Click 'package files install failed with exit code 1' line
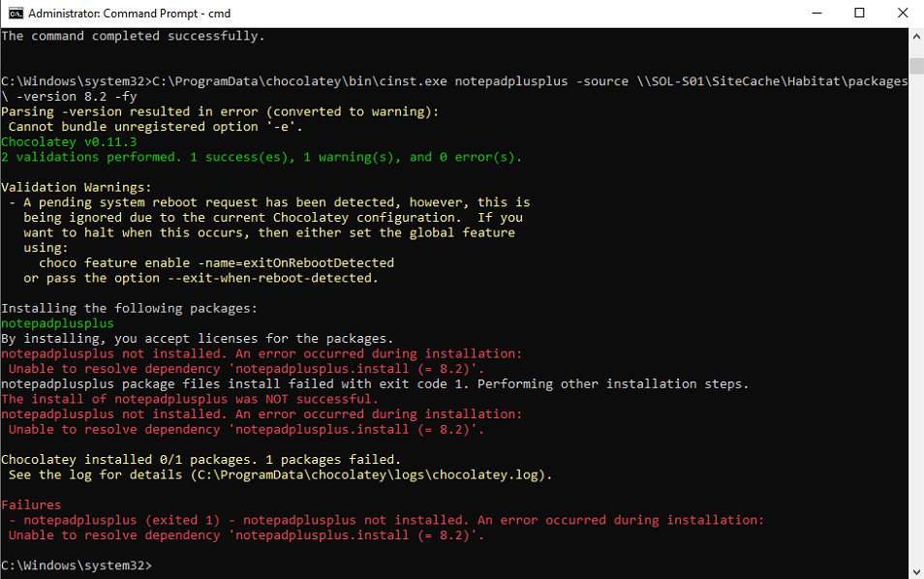Viewport: 924px width, 579px height. (x=375, y=384)
